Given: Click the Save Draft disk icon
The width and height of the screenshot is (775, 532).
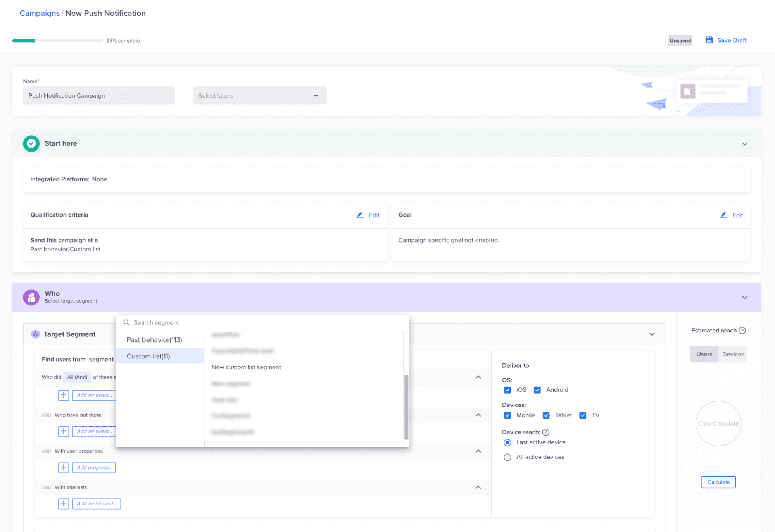Looking at the screenshot, I should click(709, 40).
